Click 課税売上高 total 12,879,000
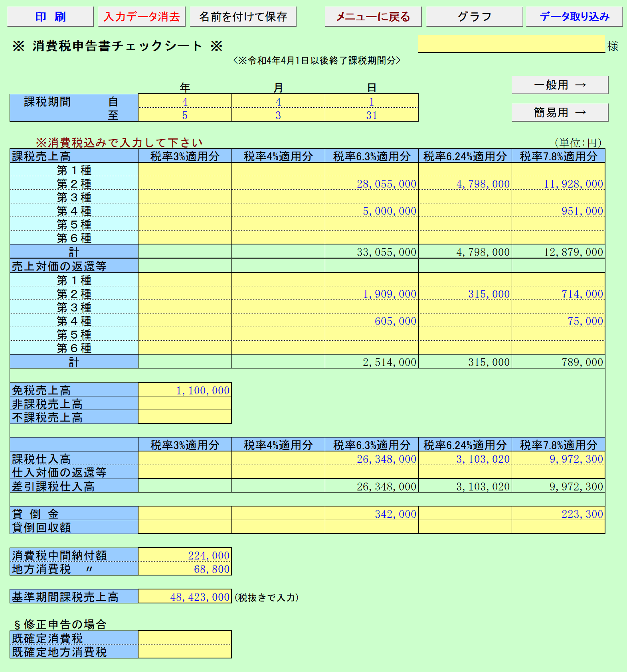This screenshot has height=672, width=627. click(x=558, y=252)
